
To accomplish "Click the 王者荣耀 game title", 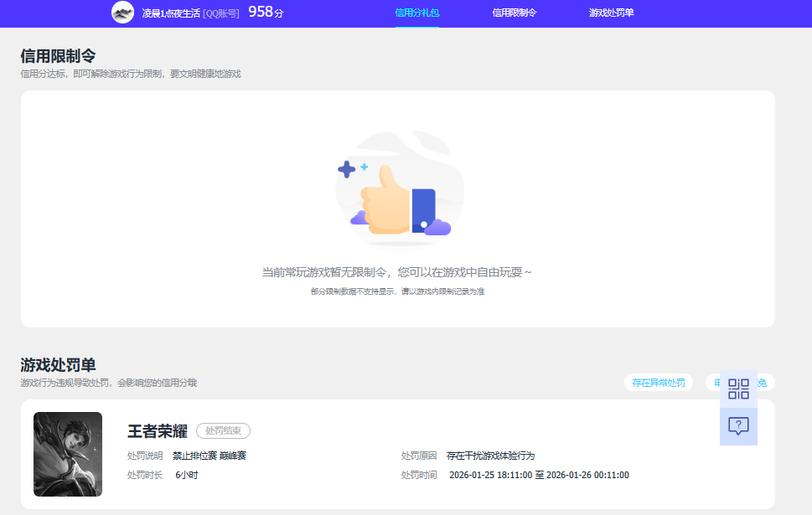I will [x=158, y=430].
